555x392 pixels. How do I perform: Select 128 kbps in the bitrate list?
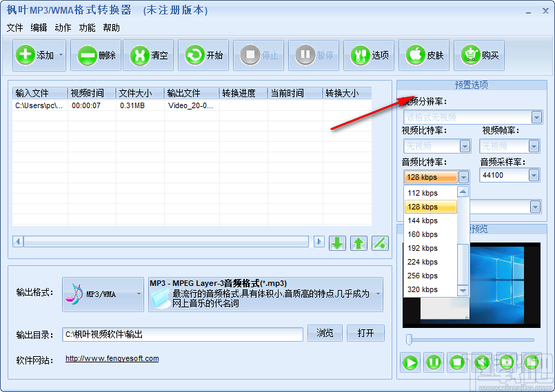[x=431, y=207]
